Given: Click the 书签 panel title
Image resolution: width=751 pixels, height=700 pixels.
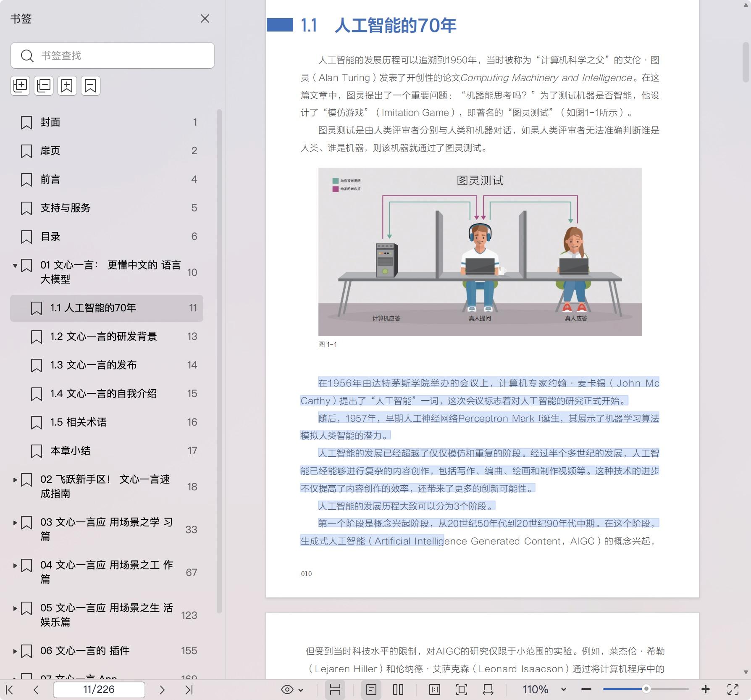Looking at the screenshot, I should pyautogui.click(x=21, y=19).
